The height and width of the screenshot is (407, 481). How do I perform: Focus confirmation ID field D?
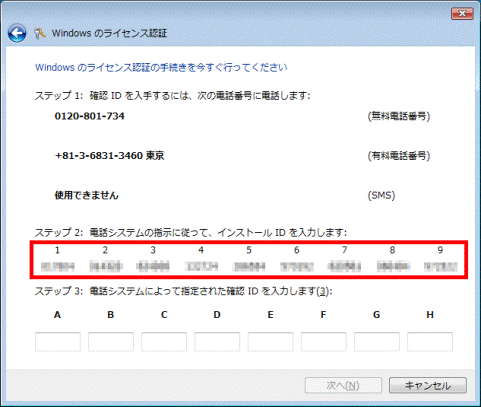click(217, 342)
